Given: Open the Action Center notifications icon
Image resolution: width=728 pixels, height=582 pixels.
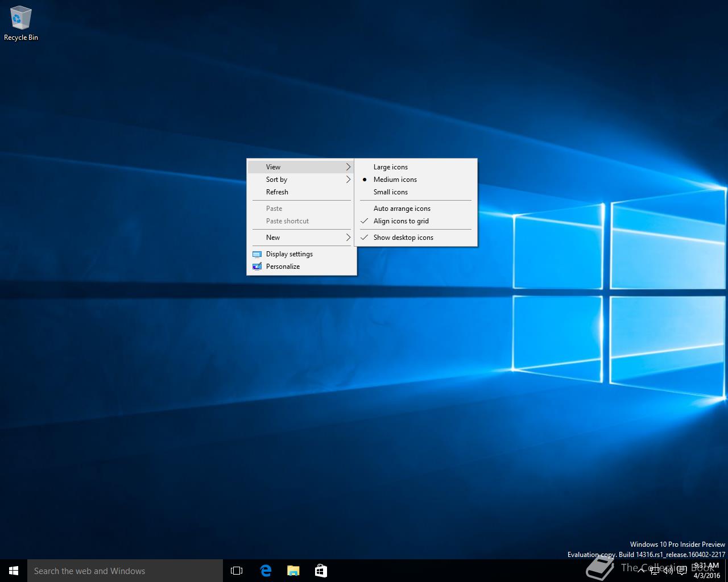Looking at the screenshot, I should (681, 571).
